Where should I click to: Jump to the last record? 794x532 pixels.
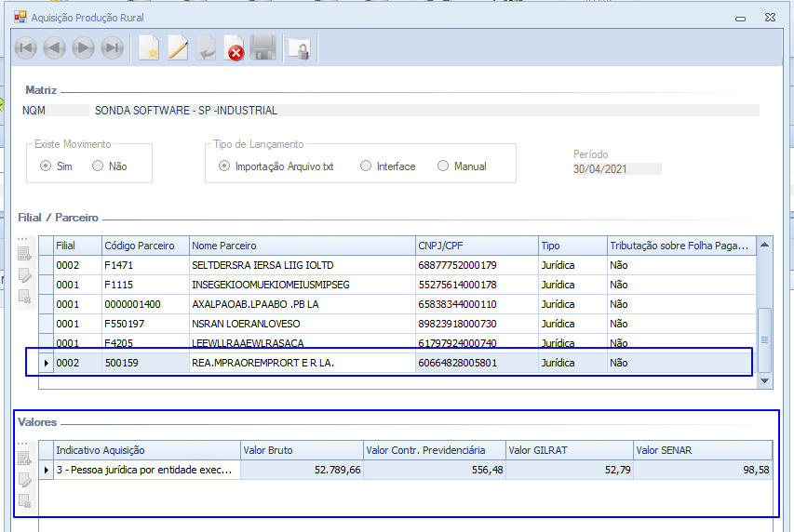click(112, 48)
